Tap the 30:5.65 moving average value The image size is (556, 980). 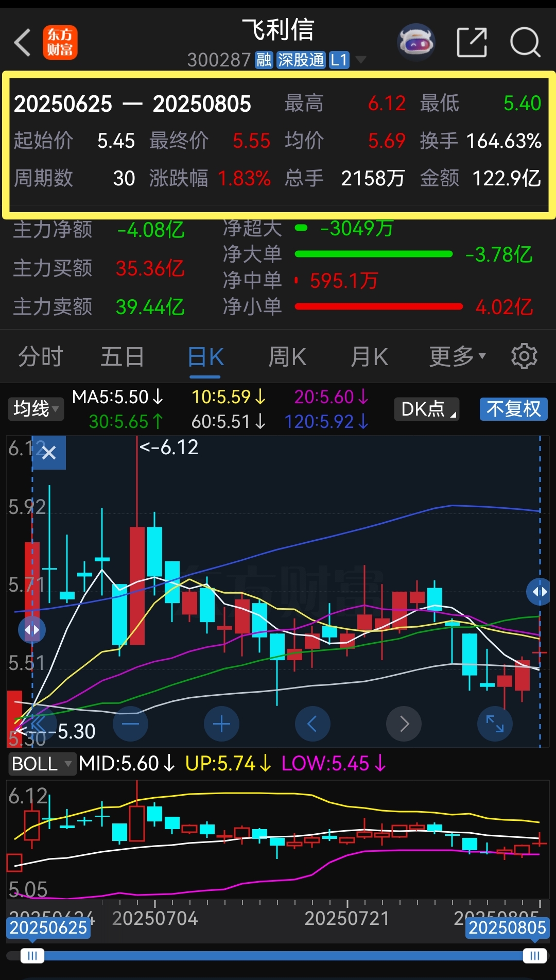point(126,422)
